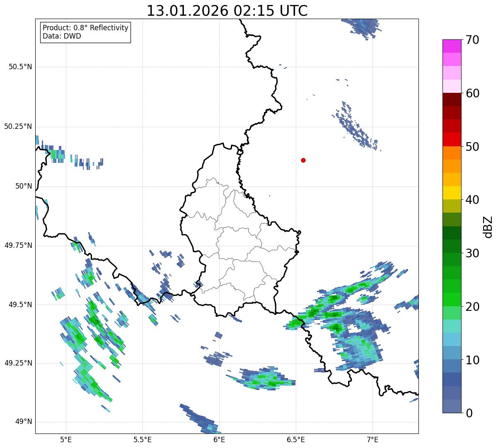Viewport: 498px width, 448px height.
Task: Click the orange swatch just below 50 dBZ
Action: pos(452,153)
